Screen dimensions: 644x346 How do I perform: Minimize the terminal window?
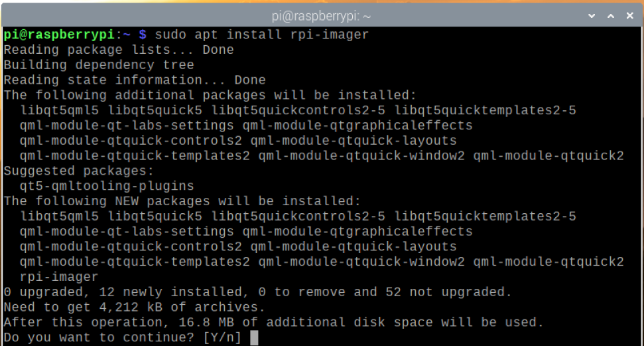point(592,14)
